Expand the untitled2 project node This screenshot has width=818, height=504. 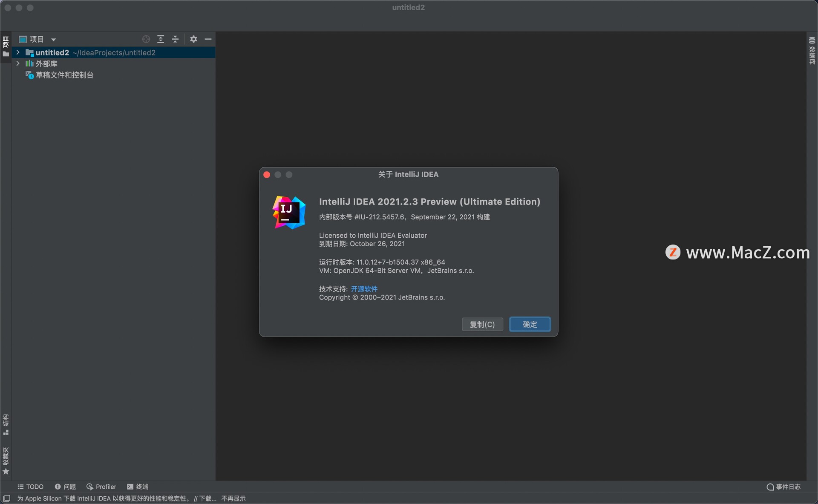(18, 52)
